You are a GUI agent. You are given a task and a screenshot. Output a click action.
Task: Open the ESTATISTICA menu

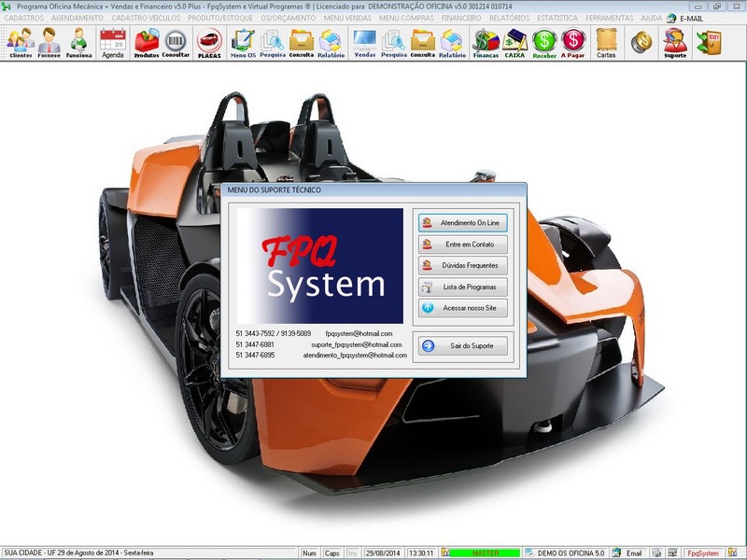coord(557,18)
